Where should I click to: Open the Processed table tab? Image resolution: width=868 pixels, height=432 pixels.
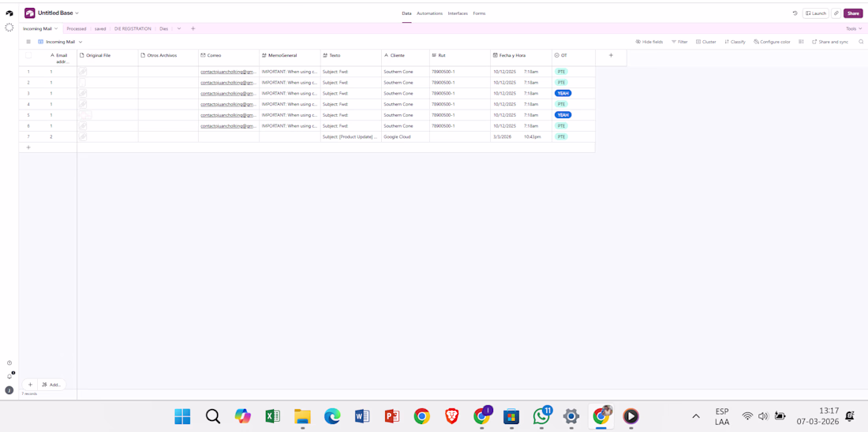(x=77, y=28)
